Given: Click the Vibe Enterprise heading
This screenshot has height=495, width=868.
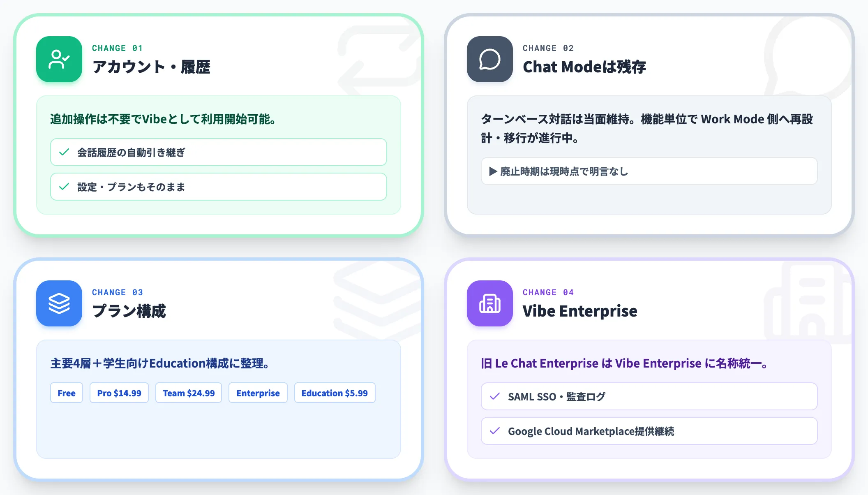Looking at the screenshot, I should (x=580, y=311).
